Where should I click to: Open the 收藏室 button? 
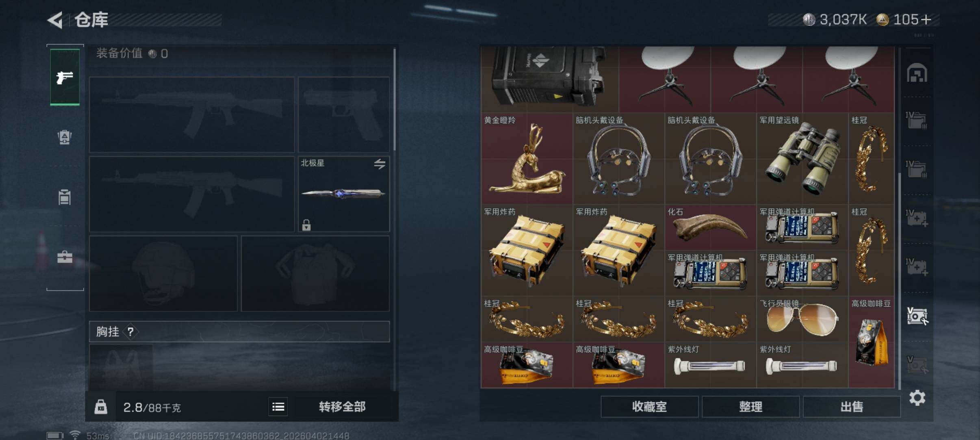(x=649, y=407)
